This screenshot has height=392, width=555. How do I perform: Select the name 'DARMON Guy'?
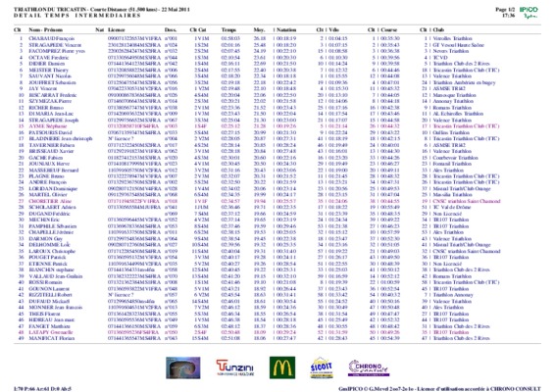(x=46, y=238)
